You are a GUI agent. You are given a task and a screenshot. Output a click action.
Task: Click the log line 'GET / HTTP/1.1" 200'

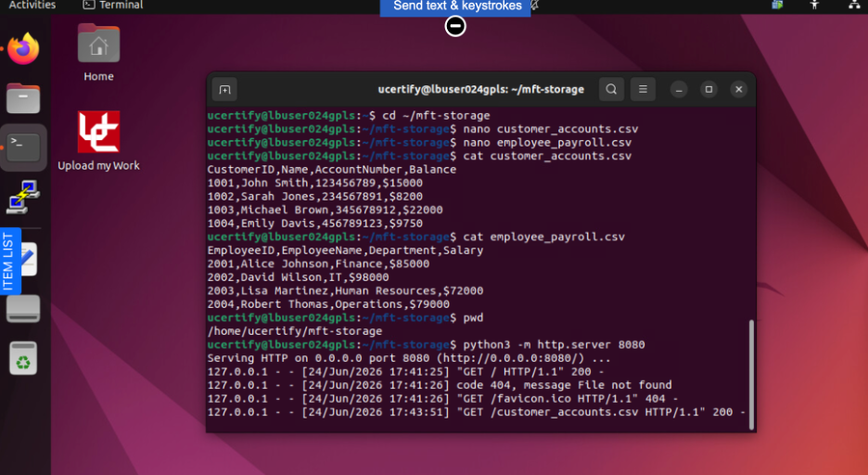click(406, 371)
